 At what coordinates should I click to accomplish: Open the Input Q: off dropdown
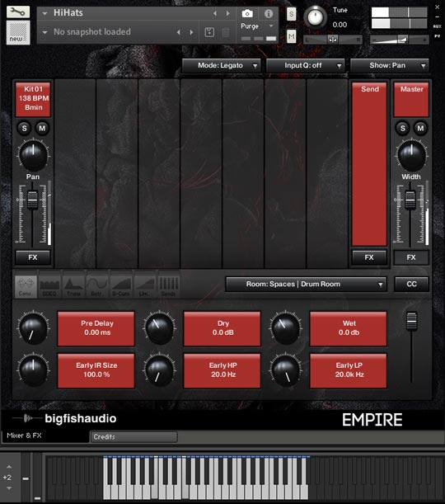[305, 65]
